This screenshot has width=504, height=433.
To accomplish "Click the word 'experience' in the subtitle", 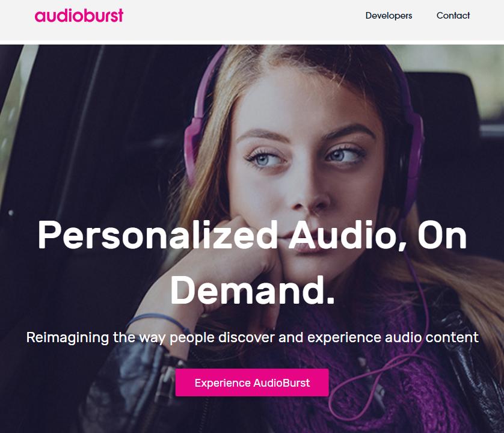I will click(344, 338).
